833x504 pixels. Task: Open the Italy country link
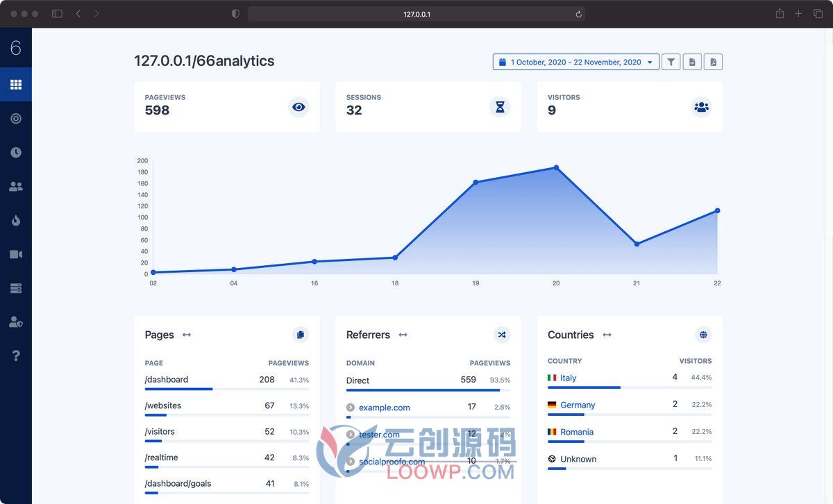pyautogui.click(x=569, y=378)
